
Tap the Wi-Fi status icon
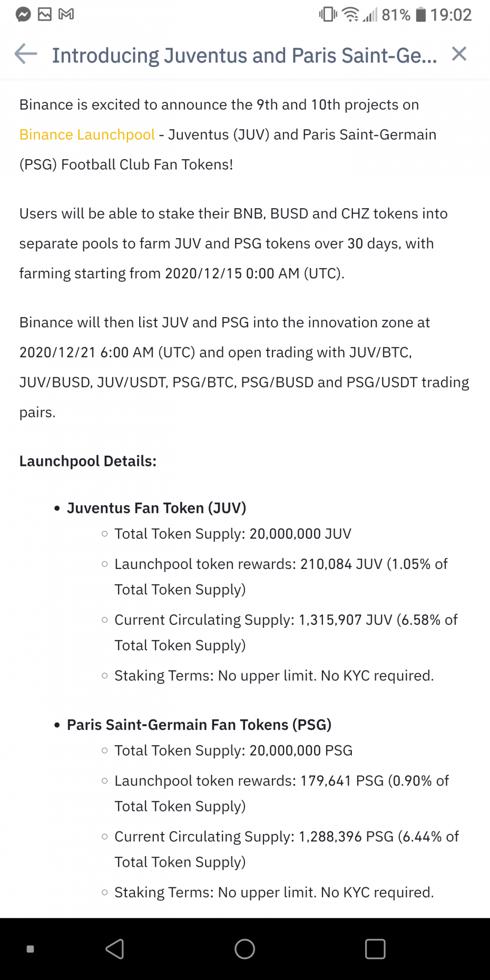[350, 14]
